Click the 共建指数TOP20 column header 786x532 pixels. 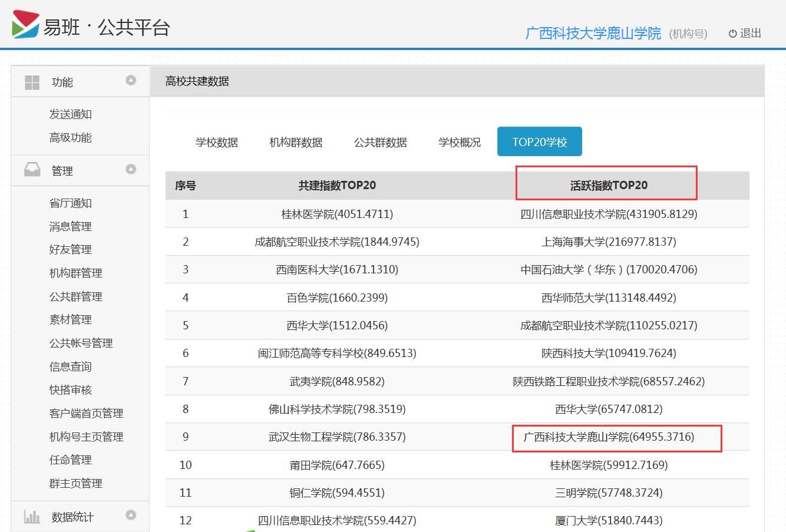point(337,186)
